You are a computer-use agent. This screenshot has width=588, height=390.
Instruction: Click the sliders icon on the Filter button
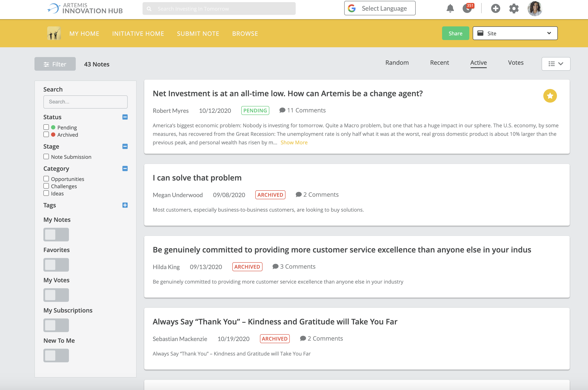46,64
